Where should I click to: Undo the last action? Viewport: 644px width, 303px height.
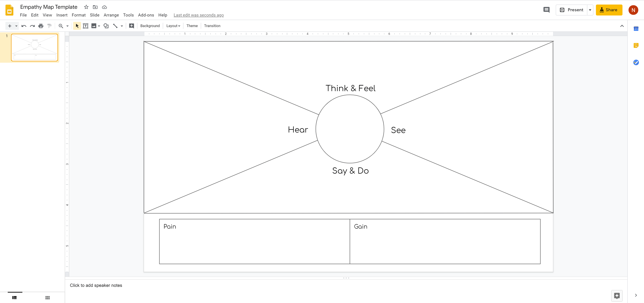coord(24,26)
